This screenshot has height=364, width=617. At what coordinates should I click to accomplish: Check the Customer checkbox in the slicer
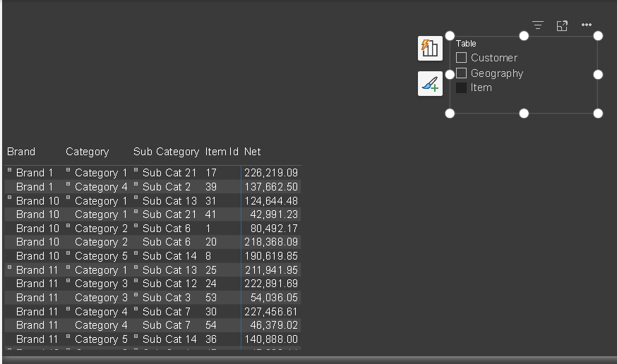pos(461,58)
